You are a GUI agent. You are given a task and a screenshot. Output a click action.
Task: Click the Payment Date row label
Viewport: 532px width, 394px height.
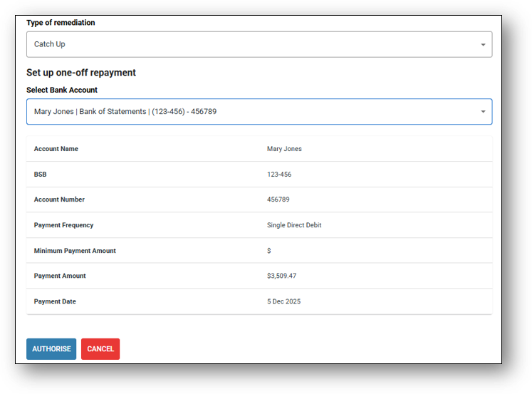pyautogui.click(x=54, y=302)
